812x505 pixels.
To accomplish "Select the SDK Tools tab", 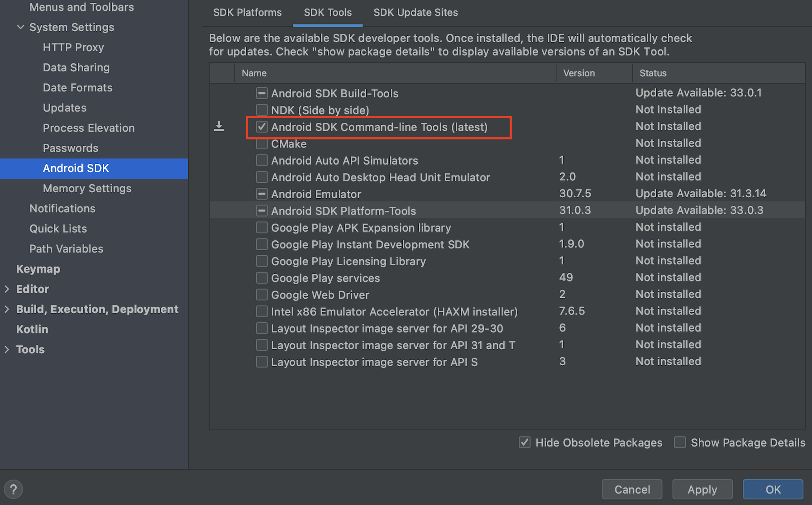I will pyautogui.click(x=328, y=13).
